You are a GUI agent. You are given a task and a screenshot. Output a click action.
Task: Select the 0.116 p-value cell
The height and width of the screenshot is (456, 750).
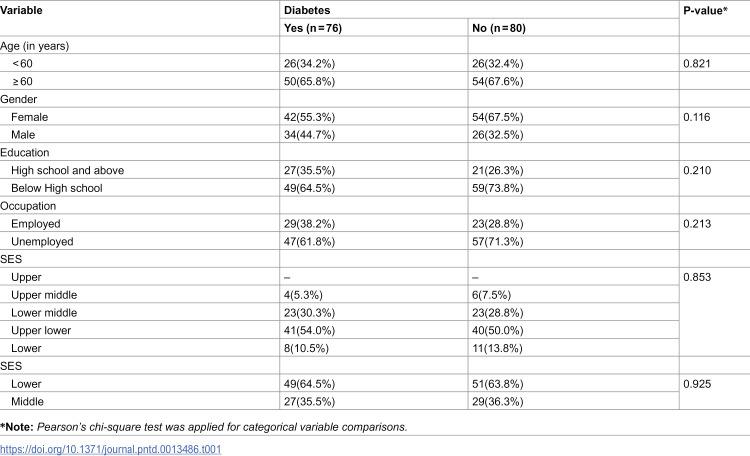pos(701,117)
